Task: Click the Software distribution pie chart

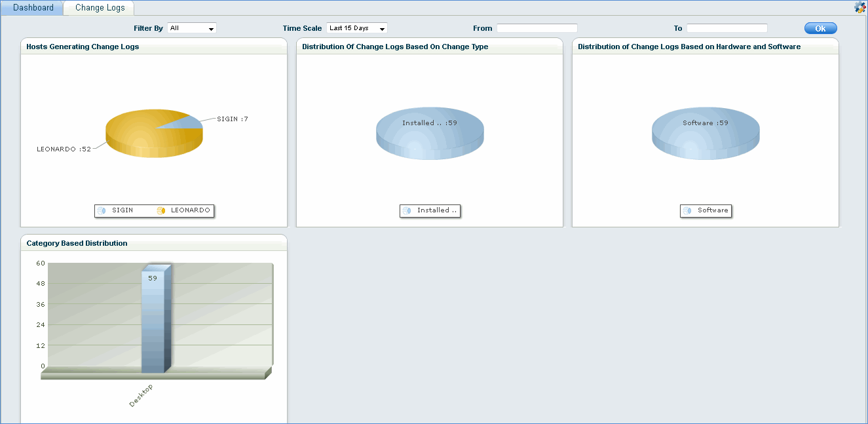Action: pos(706,138)
